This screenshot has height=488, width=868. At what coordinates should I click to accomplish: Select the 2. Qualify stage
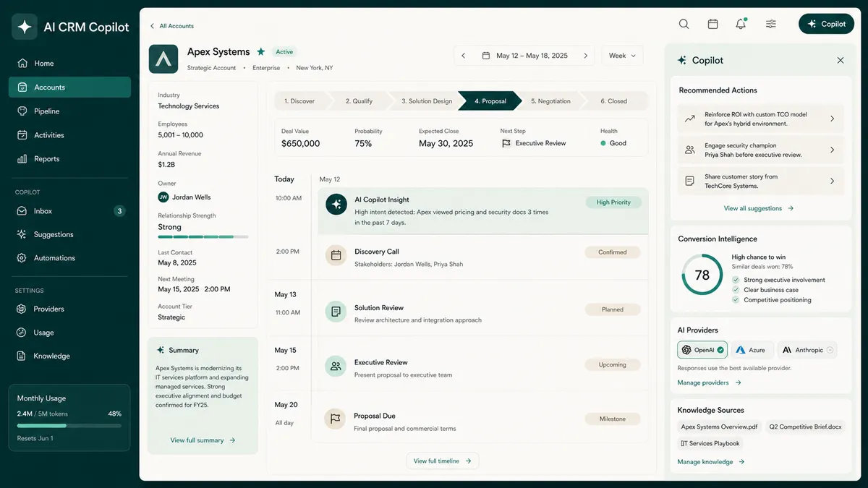360,101
